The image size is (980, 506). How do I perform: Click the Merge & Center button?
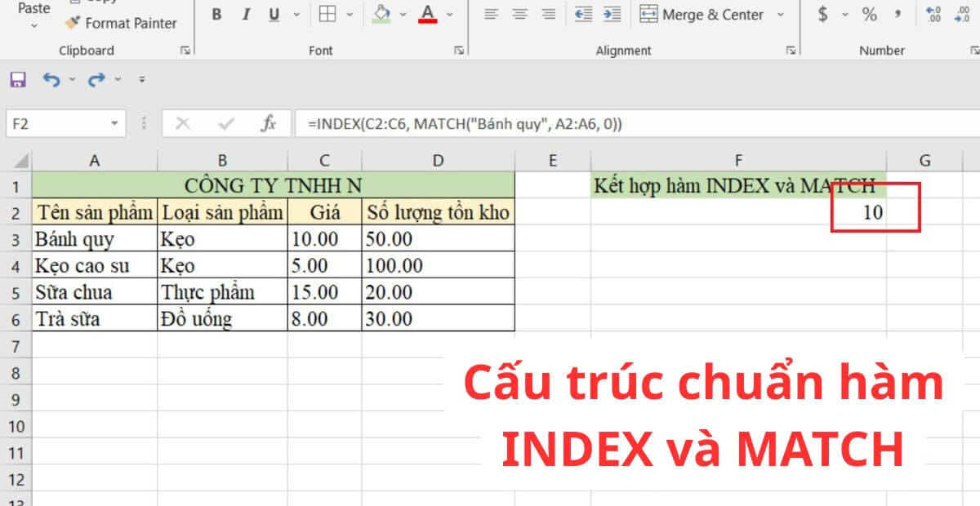(701, 14)
